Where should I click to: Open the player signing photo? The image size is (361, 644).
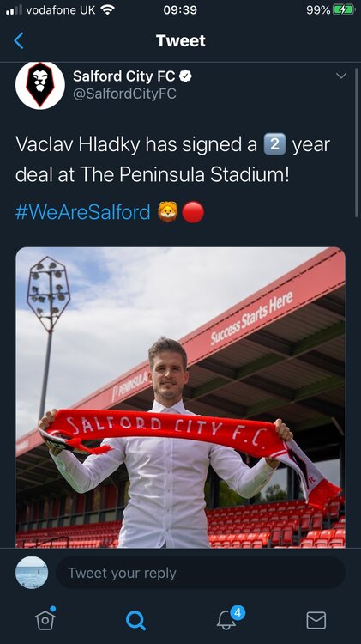point(180,398)
